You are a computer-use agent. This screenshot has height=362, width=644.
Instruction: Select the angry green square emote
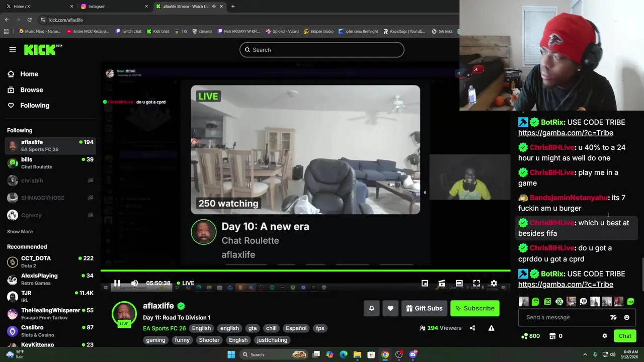[547, 302]
